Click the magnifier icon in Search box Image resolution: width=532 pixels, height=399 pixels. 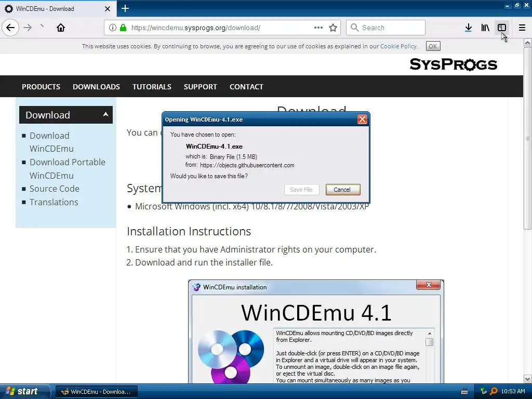pos(354,28)
